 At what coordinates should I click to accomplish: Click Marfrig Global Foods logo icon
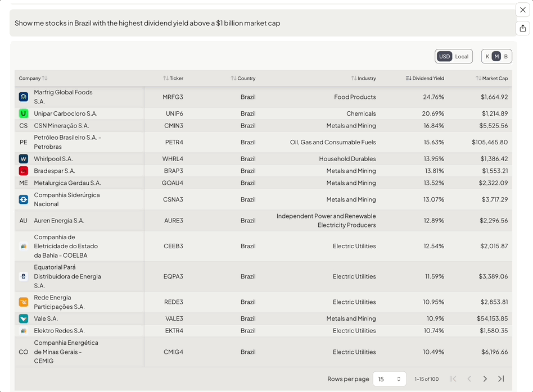pos(24,97)
